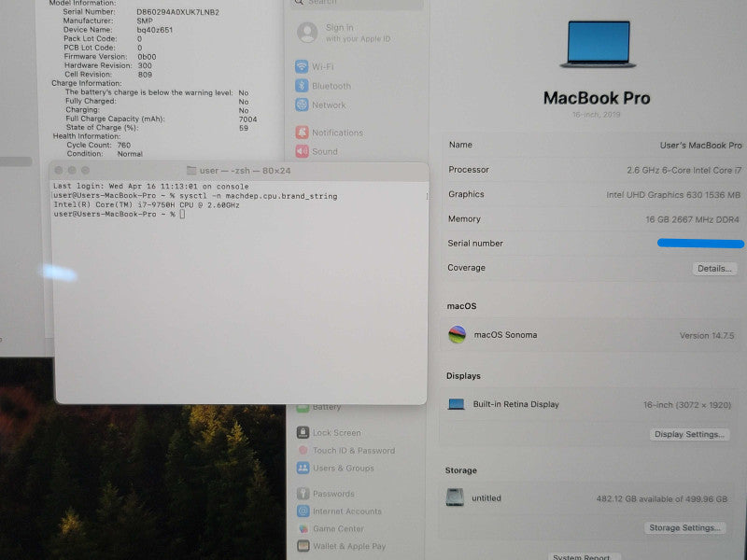Click the Details... coverage button
This screenshot has width=747, height=560.
[714, 269]
